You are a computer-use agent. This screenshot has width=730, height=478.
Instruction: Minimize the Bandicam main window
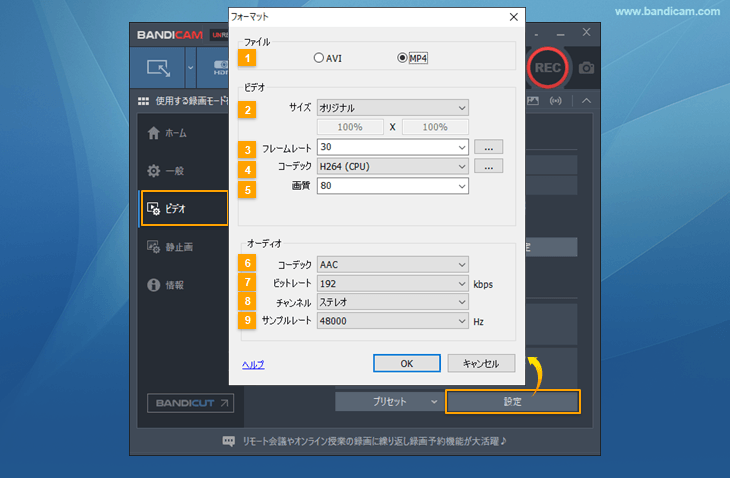(561, 34)
